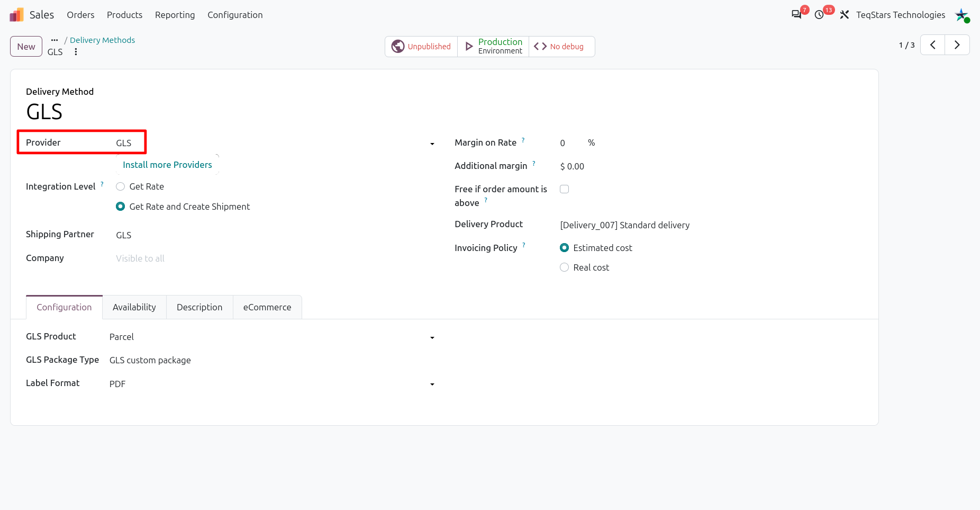Open the Reporting menu
Viewport: 980px width, 510px height.
[175, 15]
